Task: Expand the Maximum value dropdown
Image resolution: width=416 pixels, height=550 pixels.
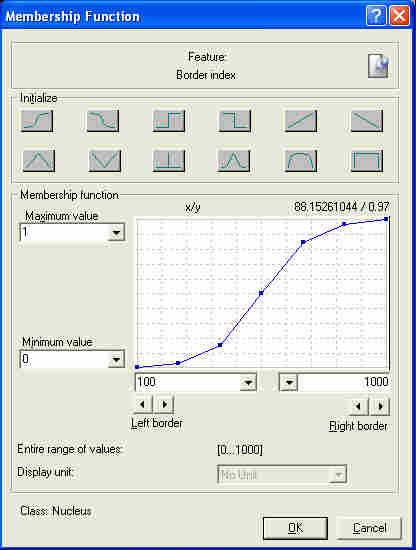Action: [x=116, y=233]
